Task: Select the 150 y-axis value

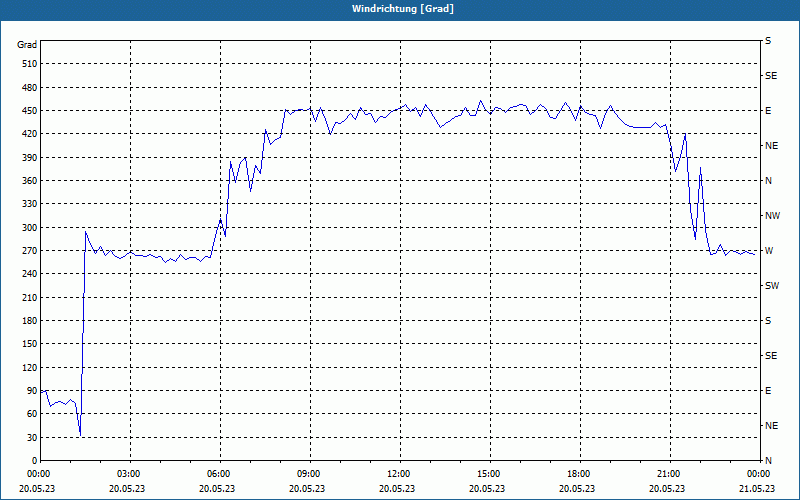Action: pos(30,344)
